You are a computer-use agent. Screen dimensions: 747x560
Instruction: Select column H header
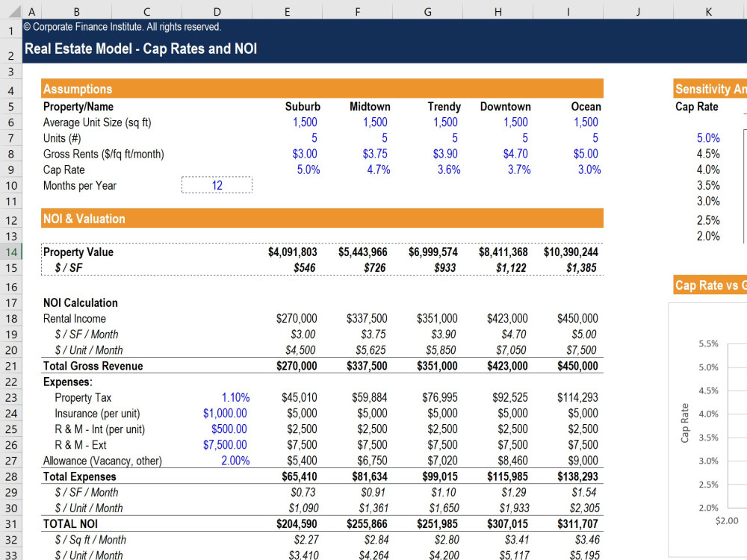[x=498, y=11]
